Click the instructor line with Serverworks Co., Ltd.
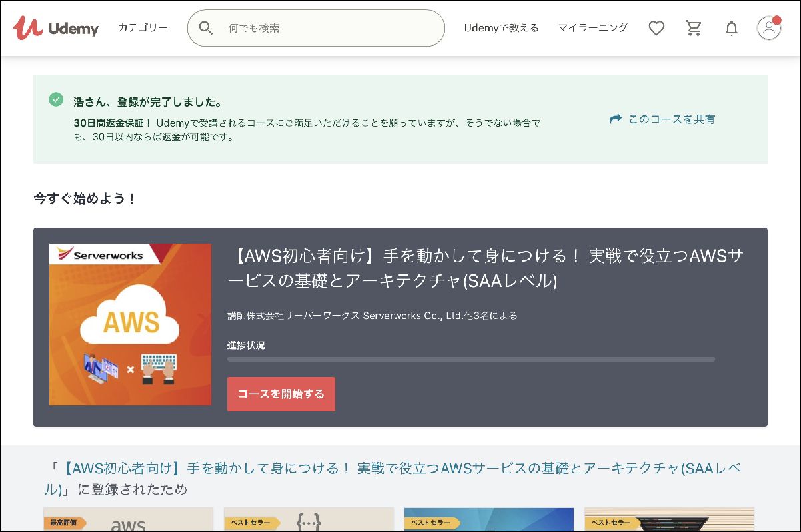The height and width of the screenshot is (532, 801). tap(373, 316)
